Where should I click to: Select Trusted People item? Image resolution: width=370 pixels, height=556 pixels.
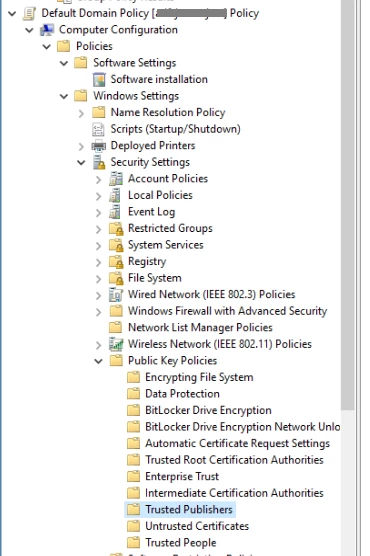(x=181, y=543)
